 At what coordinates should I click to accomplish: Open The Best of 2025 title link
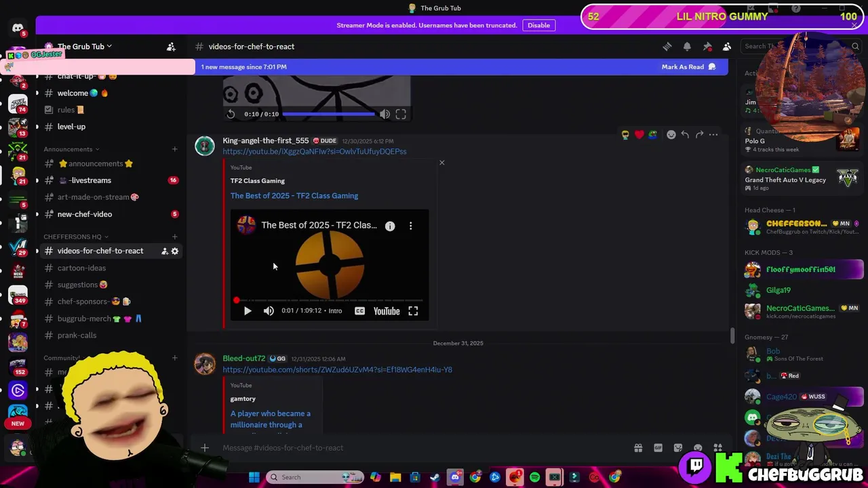click(294, 196)
